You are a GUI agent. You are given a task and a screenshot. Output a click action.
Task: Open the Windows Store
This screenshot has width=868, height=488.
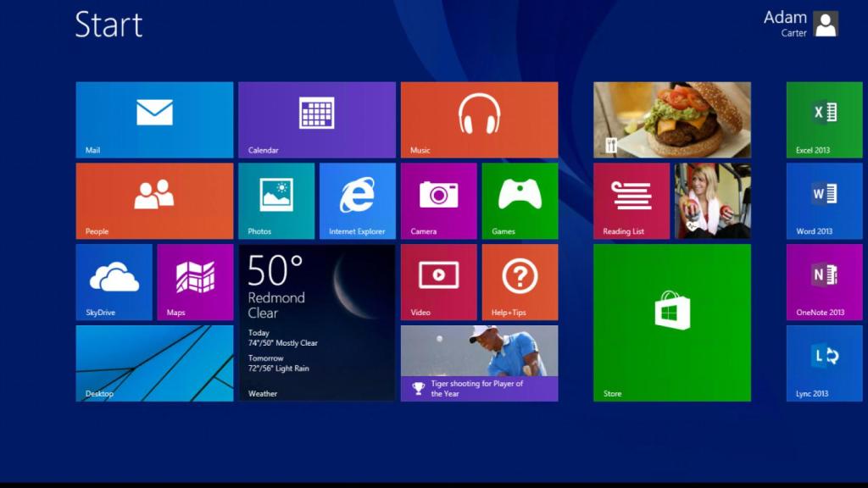coord(671,322)
